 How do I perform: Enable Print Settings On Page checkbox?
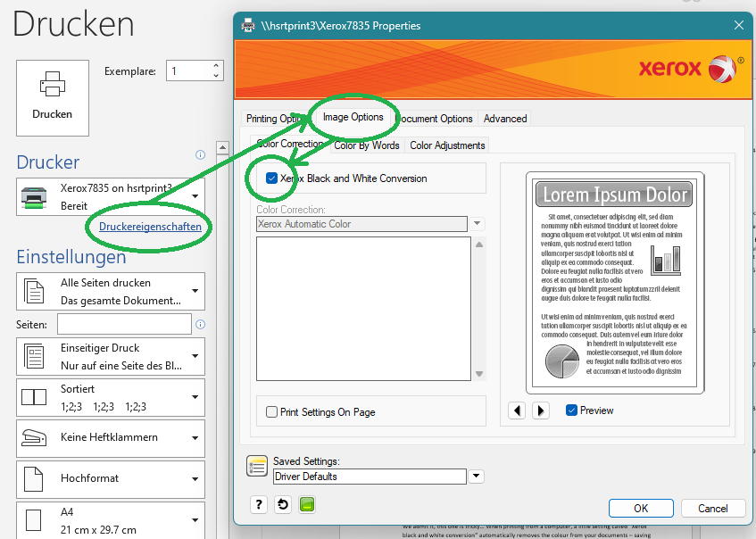[x=272, y=412]
